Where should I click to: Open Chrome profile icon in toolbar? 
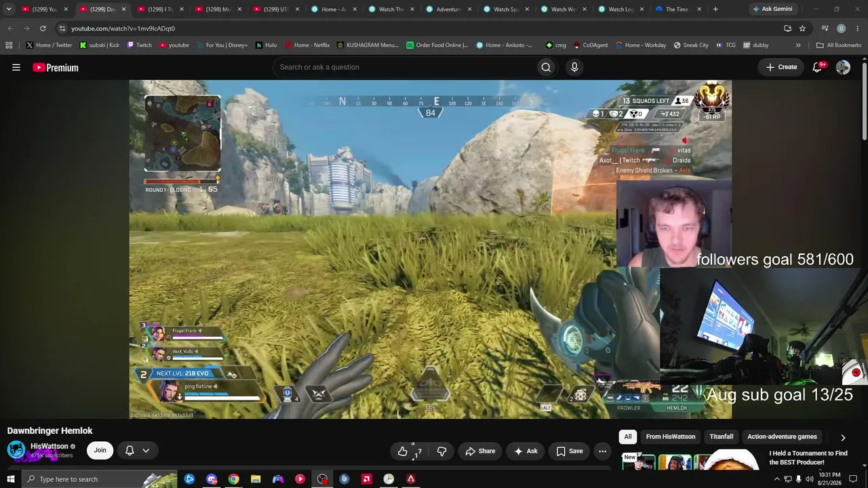(x=841, y=28)
